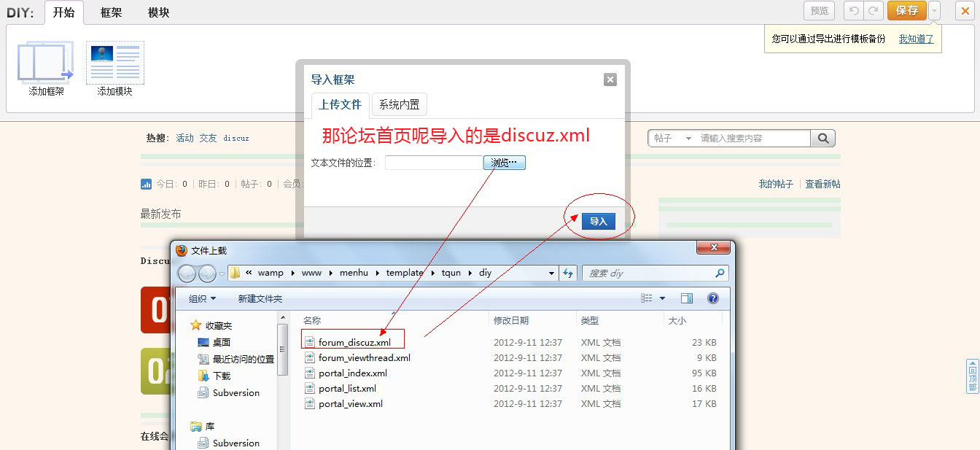Click the wamp breadcrumb in address bar
Viewport: 980px width, 450px height.
click(x=271, y=273)
